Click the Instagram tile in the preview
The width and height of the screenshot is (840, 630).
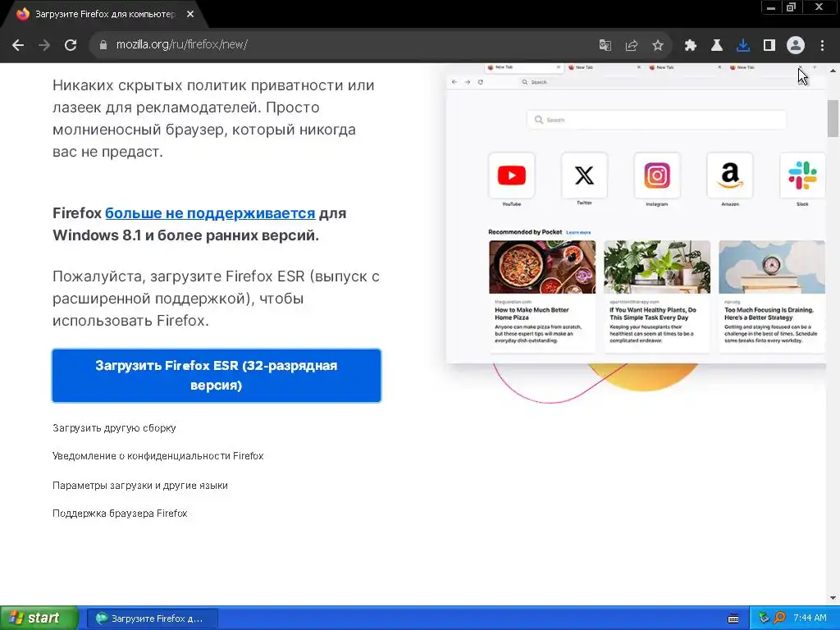pyautogui.click(x=657, y=176)
